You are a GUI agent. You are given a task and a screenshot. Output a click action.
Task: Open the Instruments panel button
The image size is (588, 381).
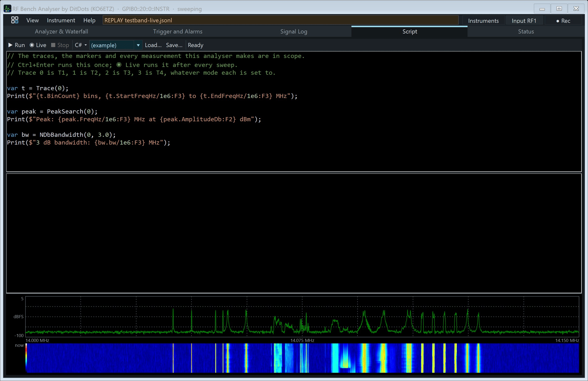tap(483, 21)
